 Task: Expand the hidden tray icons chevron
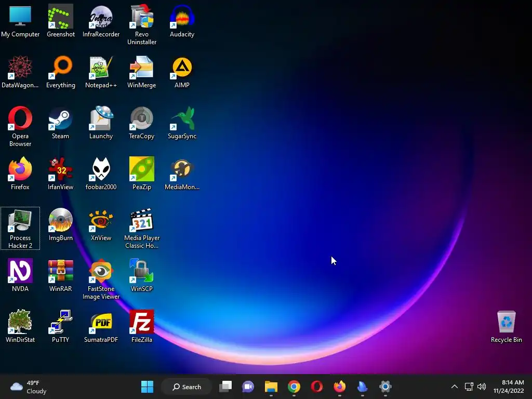click(x=455, y=387)
